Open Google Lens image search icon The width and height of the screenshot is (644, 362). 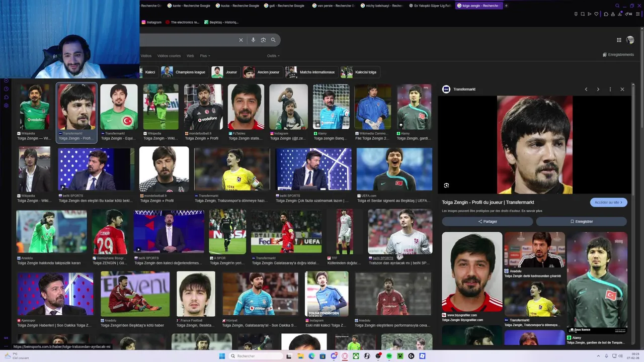pyautogui.click(x=263, y=40)
